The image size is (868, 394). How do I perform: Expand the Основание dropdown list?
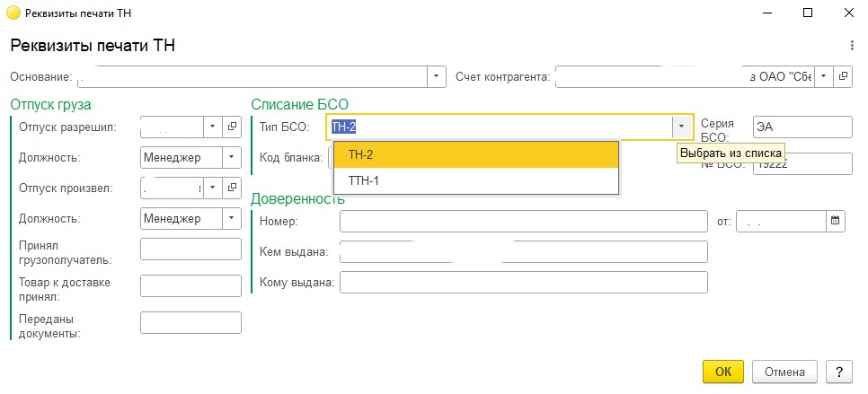coord(437,77)
